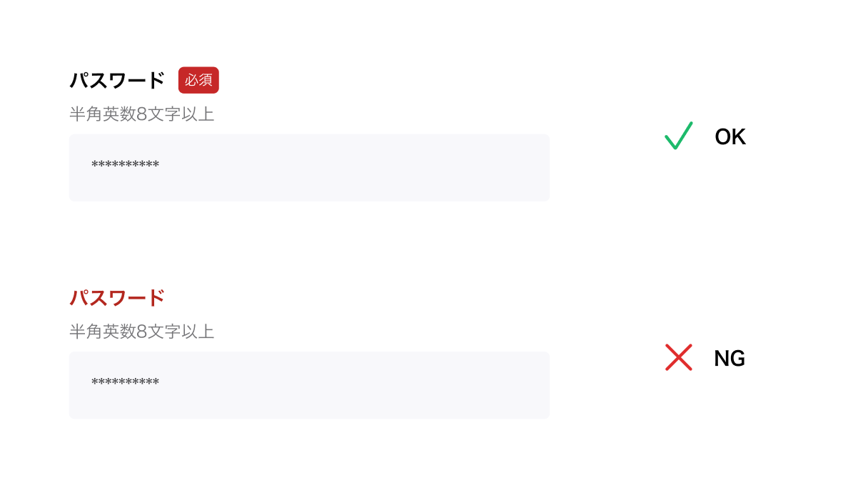868x493 pixels.
Task: Click the last asterisk in the NG example password
Action: [156, 382]
